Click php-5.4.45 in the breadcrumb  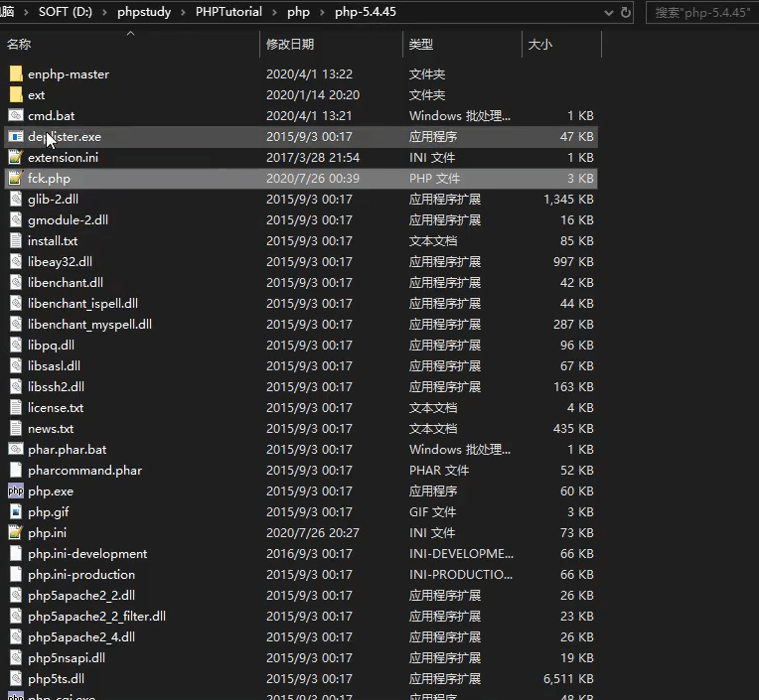(x=366, y=12)
